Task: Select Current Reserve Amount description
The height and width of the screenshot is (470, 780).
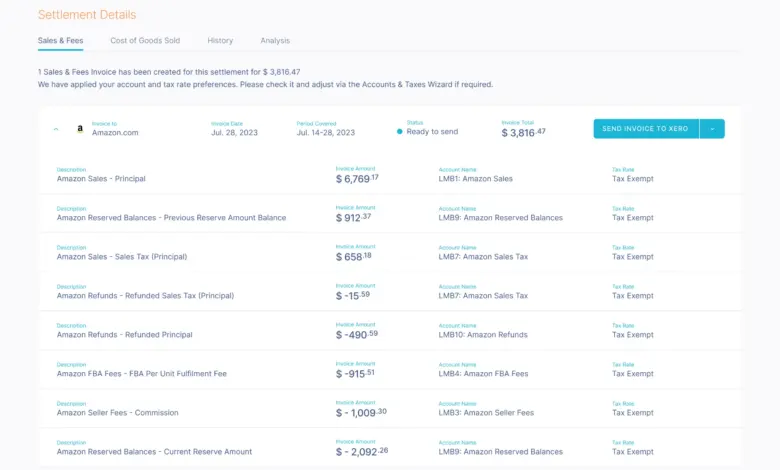Action: pos(154,452)
